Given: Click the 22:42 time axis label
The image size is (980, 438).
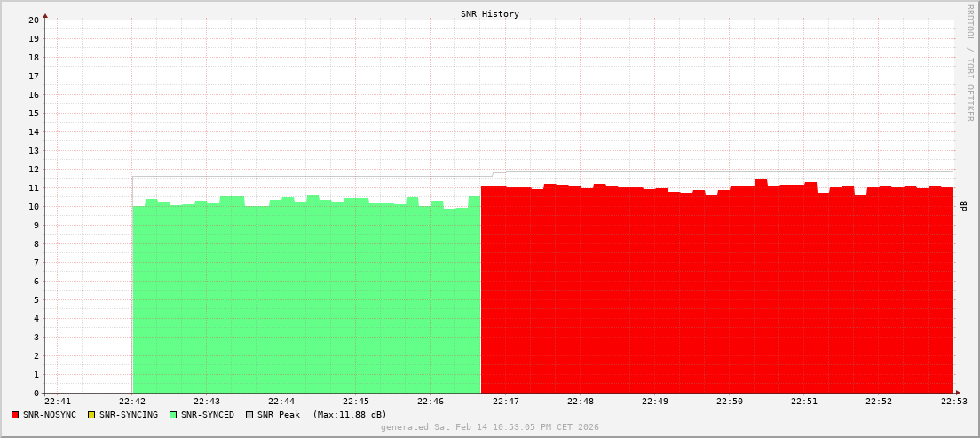Looking at the screenshot, I should click(132, 402).
